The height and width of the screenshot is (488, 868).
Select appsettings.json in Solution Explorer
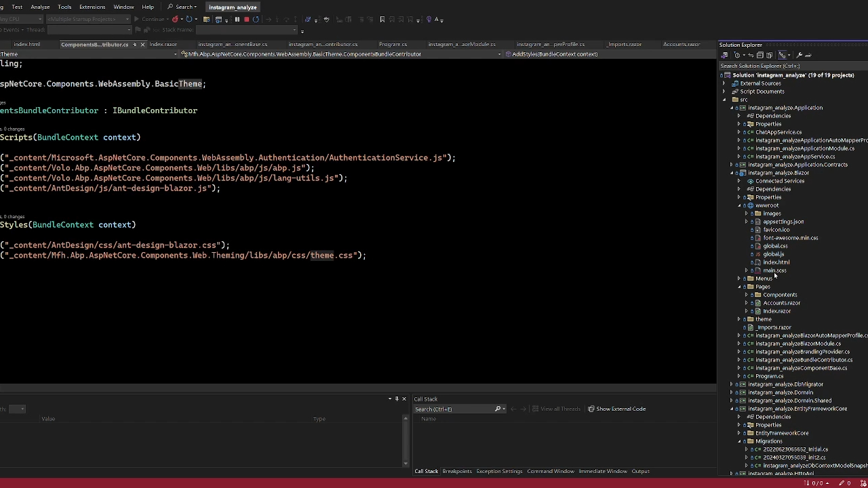pyautogui.click(x=783, y=222)
